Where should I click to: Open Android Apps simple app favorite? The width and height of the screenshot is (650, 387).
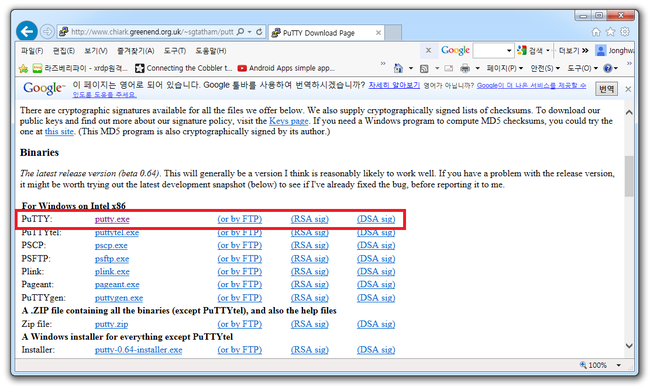(x=286, y=68)
